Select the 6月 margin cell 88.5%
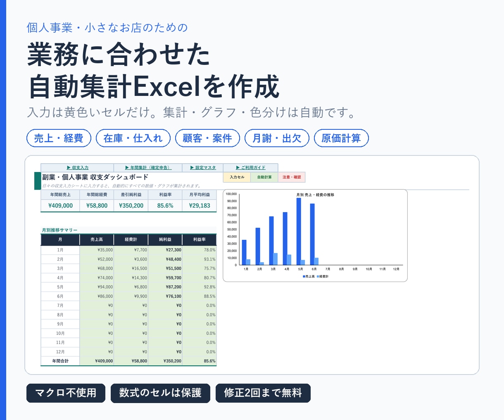Image resolution: width=504 pixels, height=420 pixels. pyautogui.click(x=200, y=296)
